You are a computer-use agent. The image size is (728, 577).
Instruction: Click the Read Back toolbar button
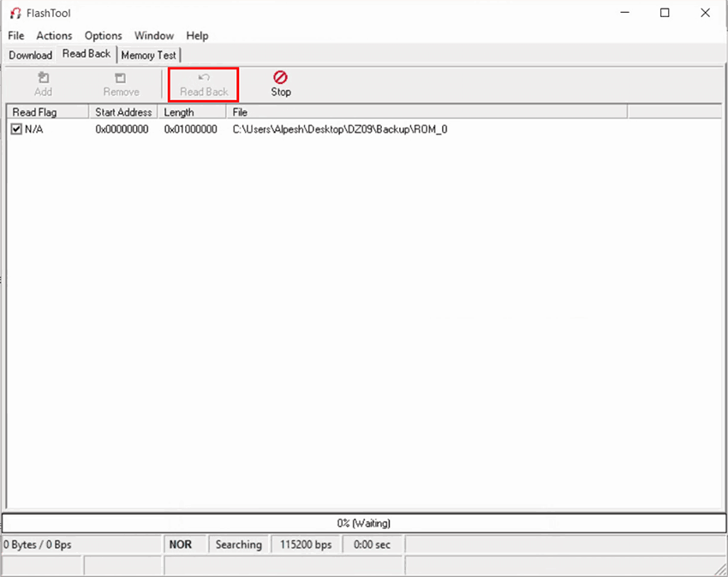pos(204,85)
